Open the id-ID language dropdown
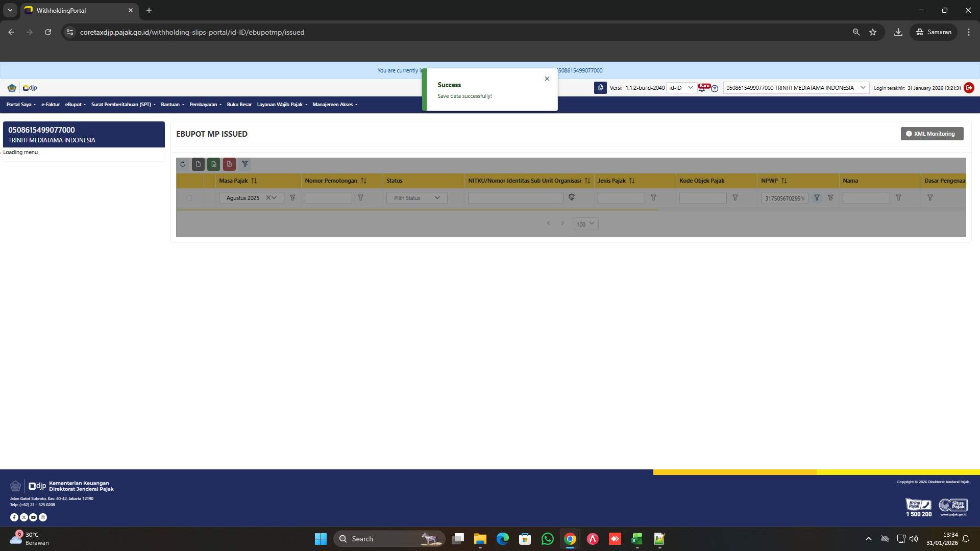Image resolution: width=980 pixels, height=551 pixels. (682, 88)
